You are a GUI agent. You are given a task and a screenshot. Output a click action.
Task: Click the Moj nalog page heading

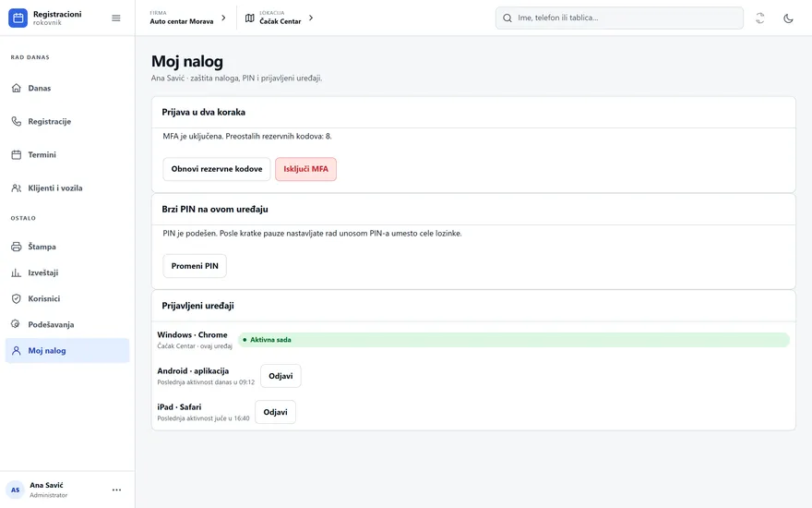coord(187,61)
